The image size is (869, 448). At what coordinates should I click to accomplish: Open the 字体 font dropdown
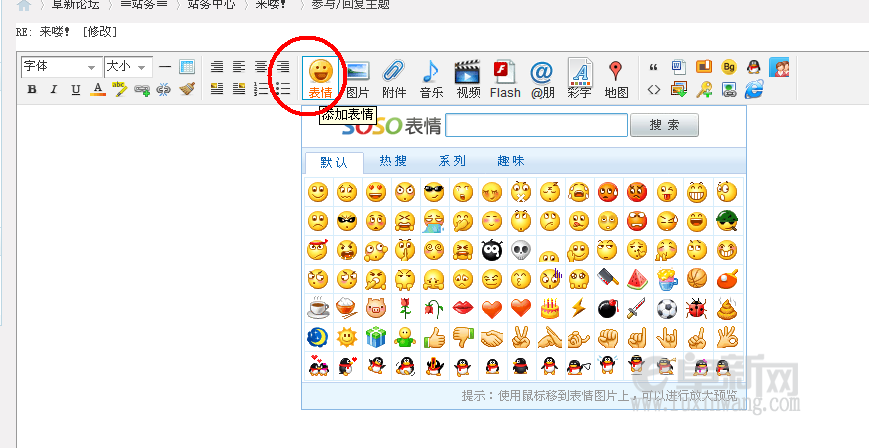pos(62,67)
